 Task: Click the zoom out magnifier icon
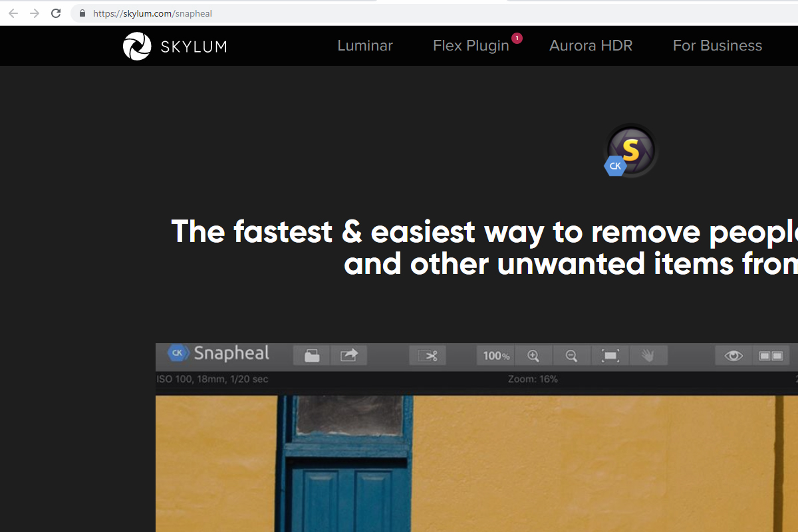(571, 356)
